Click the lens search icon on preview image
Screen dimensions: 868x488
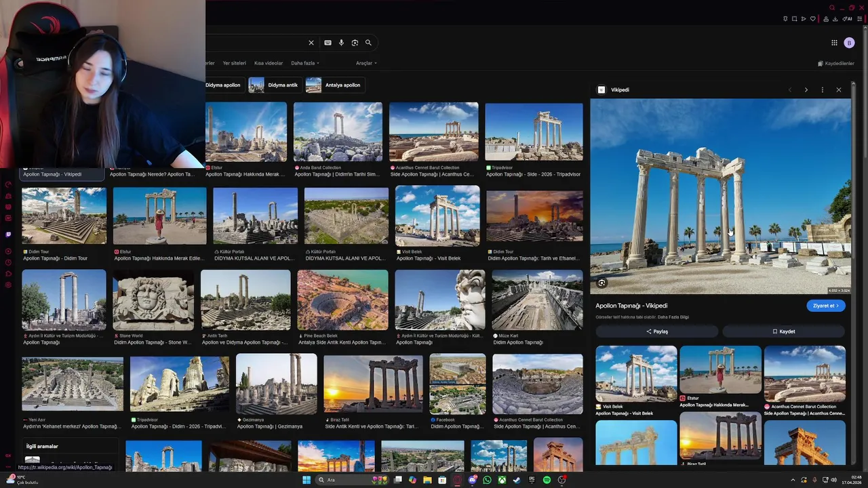point(601,283)
